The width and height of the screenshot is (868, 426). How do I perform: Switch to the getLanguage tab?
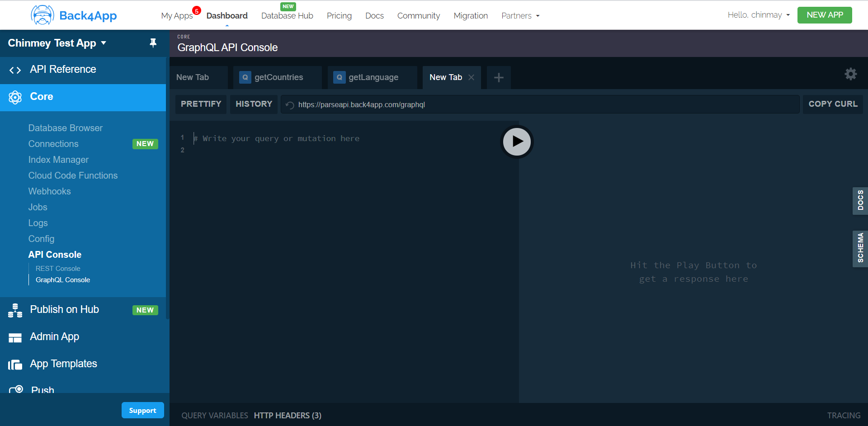[373, 77]
